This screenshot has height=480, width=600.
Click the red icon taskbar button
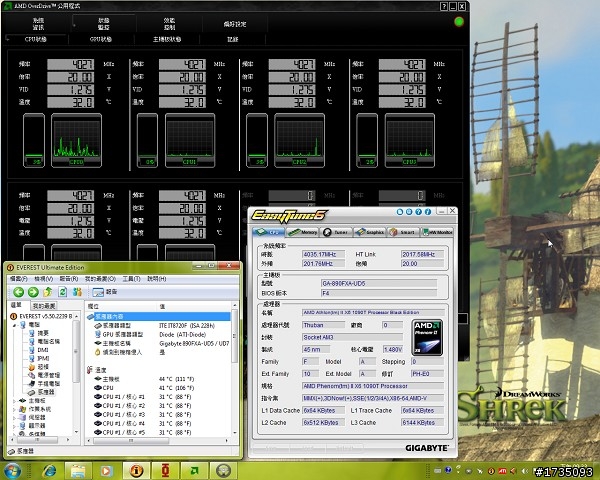[x=165, y=471]
